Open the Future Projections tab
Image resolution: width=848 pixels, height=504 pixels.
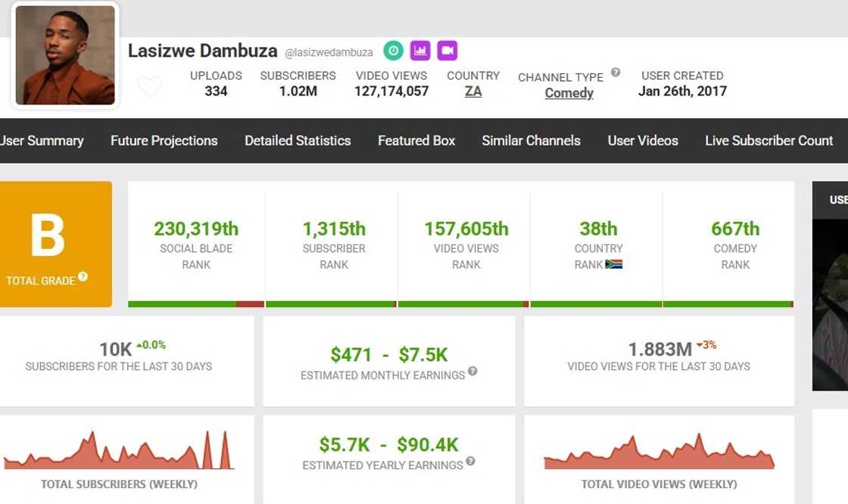tap(164, 141)
